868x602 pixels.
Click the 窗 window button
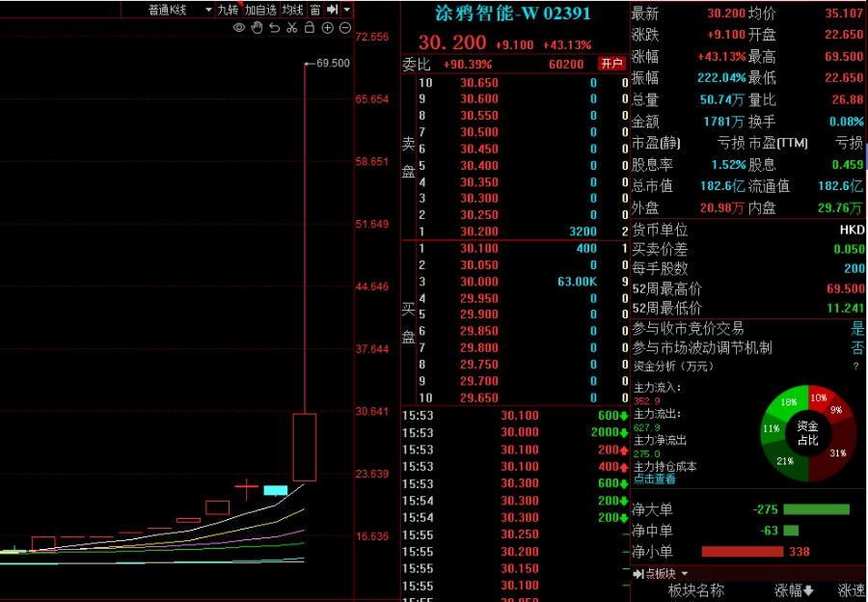coord(315,10)
